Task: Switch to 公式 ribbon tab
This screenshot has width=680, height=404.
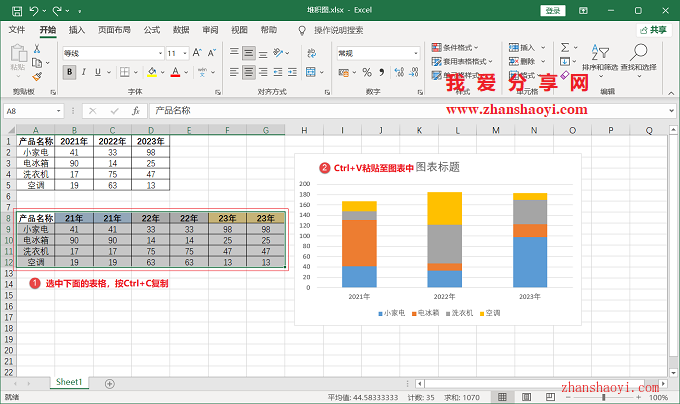Action: [152, 30]
